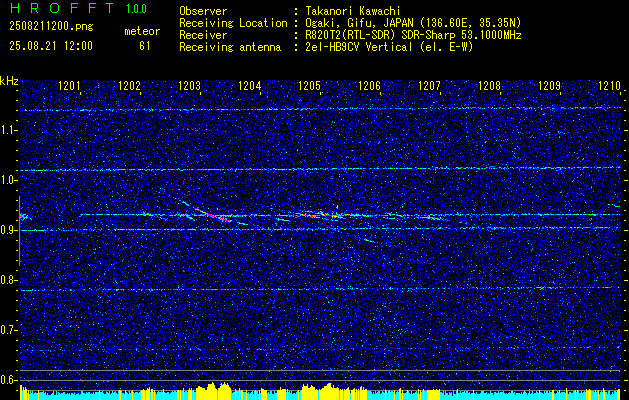Screen dimensions: 629x400
Task: Click the 0.7 frequency axis label
Action: click(8, 330)
